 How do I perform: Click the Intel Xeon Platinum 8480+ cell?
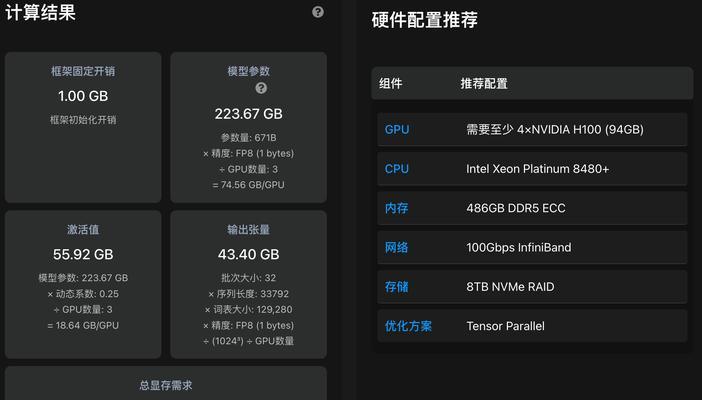coord(537,169)
